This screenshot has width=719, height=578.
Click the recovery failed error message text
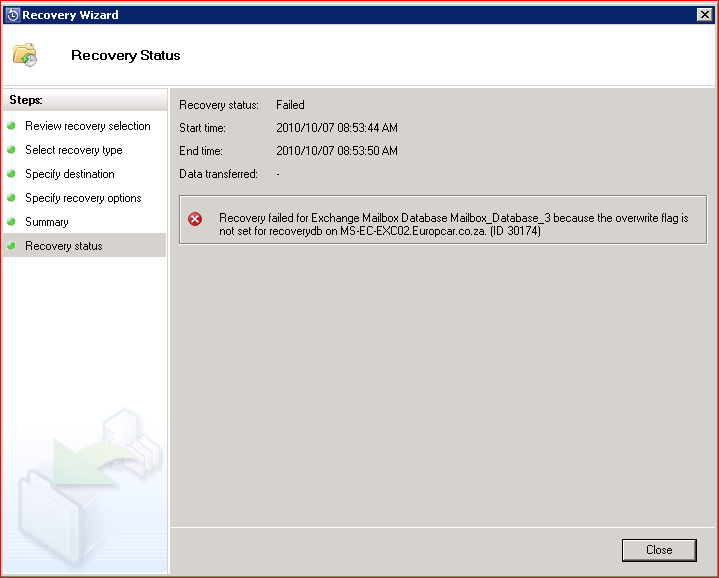pyautogui.click(x=453, y=224)
